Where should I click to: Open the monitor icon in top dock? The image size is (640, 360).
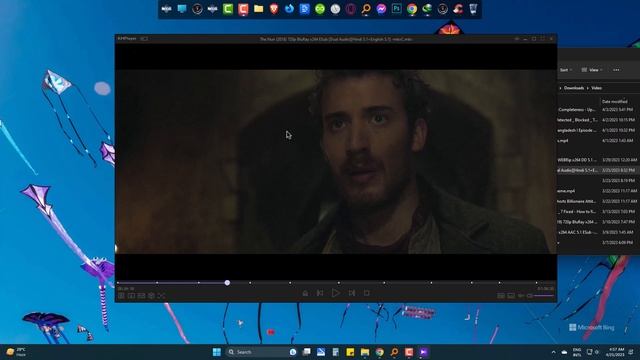182,9
